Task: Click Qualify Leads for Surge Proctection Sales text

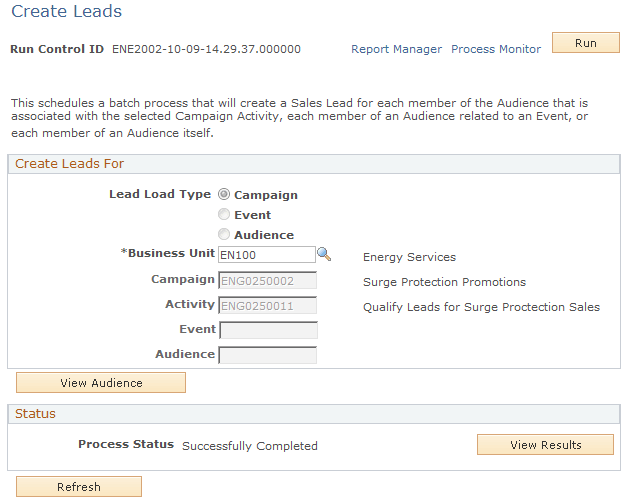Action: point(481,307)
